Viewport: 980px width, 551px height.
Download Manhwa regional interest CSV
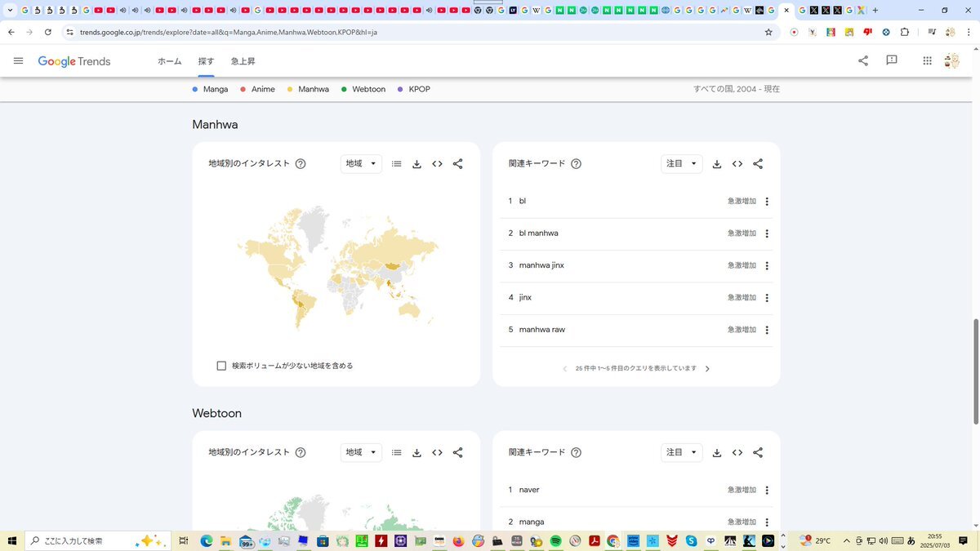pos(416,164)
